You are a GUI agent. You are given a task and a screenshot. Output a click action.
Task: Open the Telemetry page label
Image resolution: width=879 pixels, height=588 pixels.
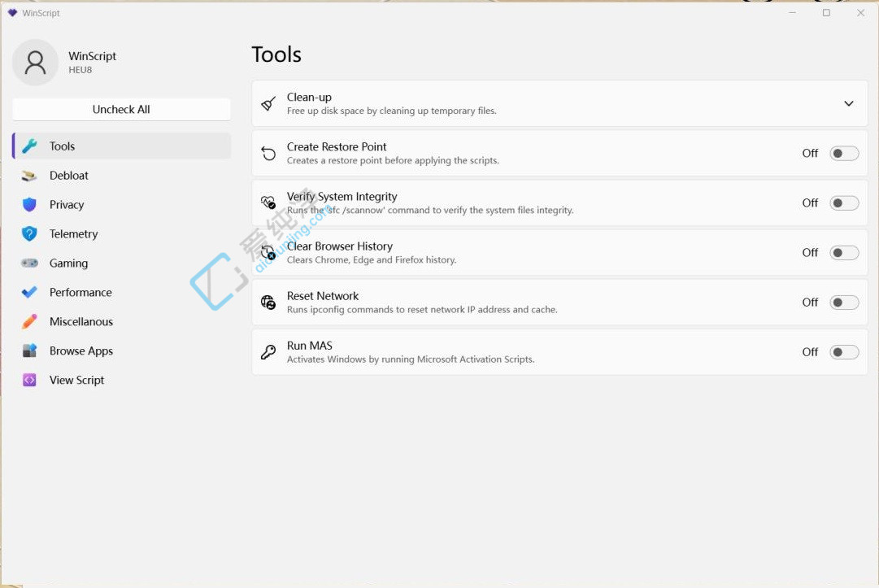click(73, 234)
